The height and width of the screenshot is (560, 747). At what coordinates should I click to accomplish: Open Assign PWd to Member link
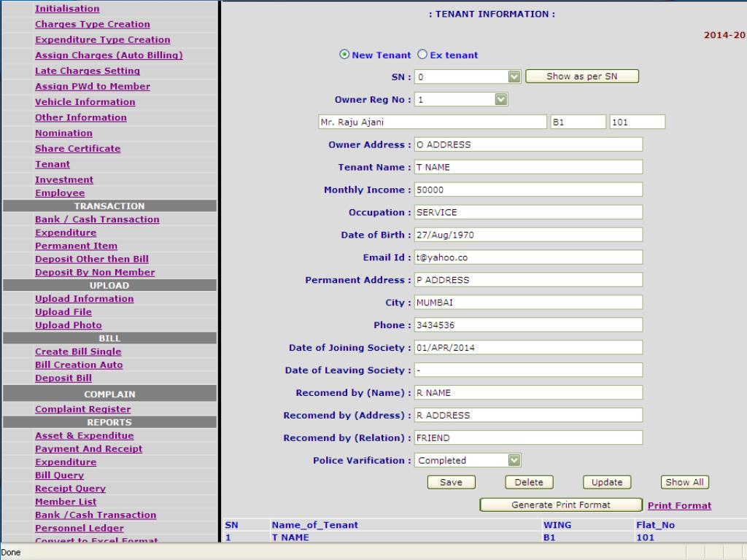click(93, 87)
